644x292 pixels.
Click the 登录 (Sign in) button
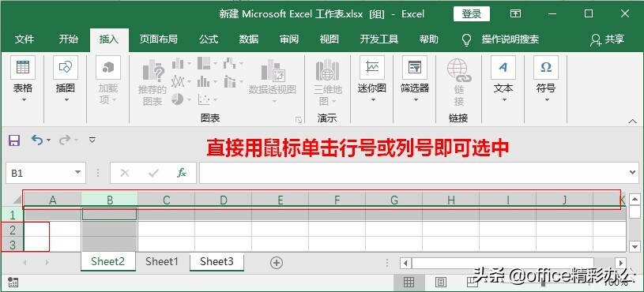[x=472, y=14]
